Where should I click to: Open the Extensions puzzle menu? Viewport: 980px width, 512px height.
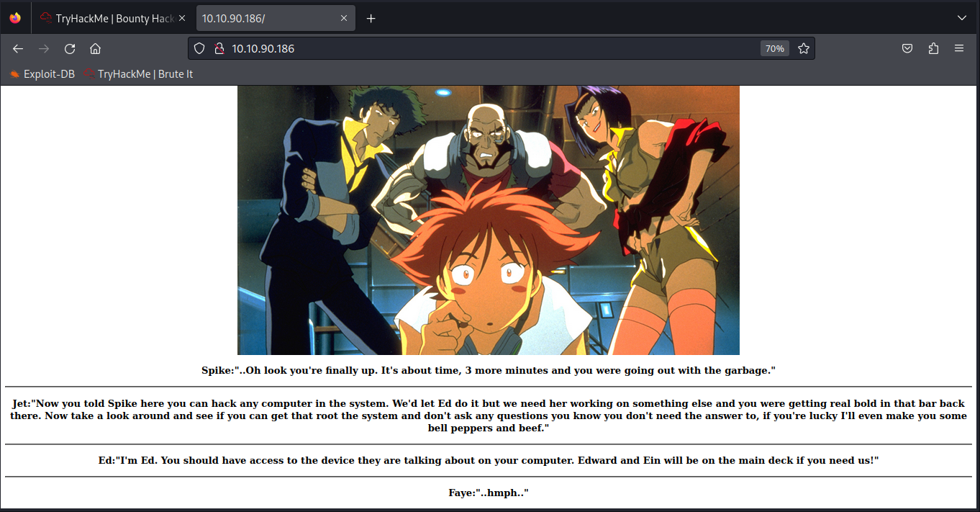[x=933, y=48]
